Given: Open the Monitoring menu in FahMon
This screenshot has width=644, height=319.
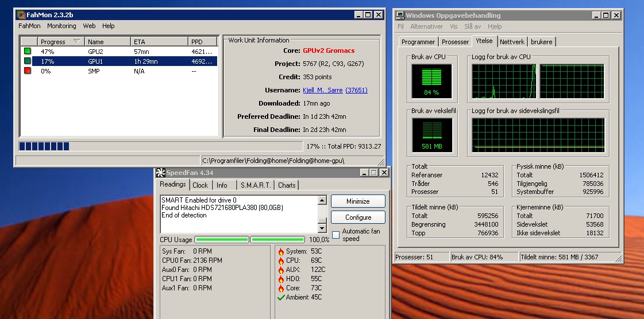Looking at the screenshot, I should click(x=61, y=26).
